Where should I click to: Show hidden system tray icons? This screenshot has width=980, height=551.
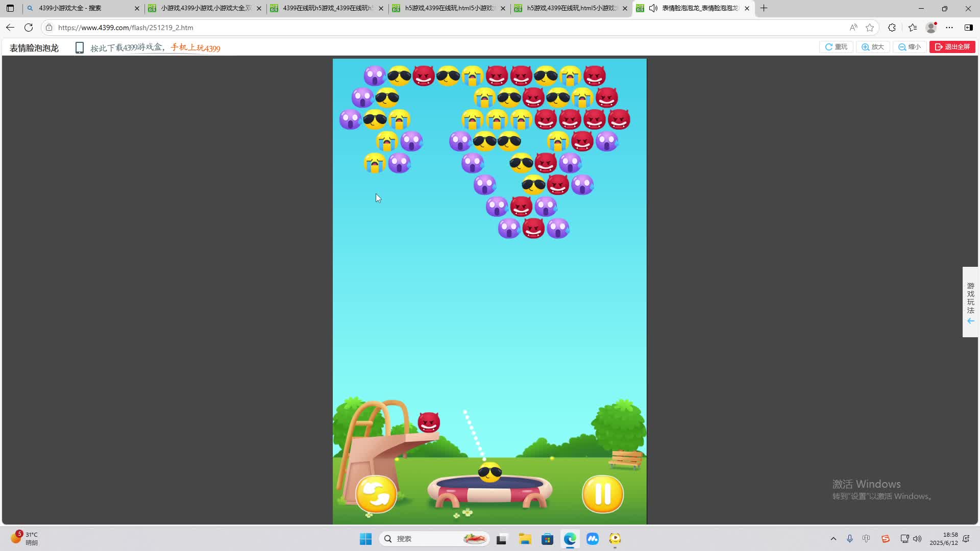click(x=834, y=539)
